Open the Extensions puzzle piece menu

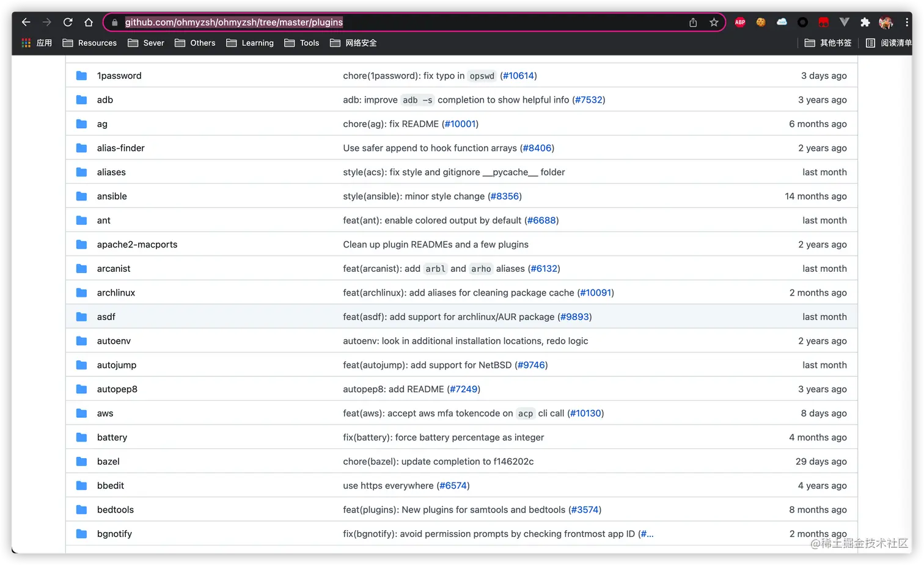tap(865, 23)
